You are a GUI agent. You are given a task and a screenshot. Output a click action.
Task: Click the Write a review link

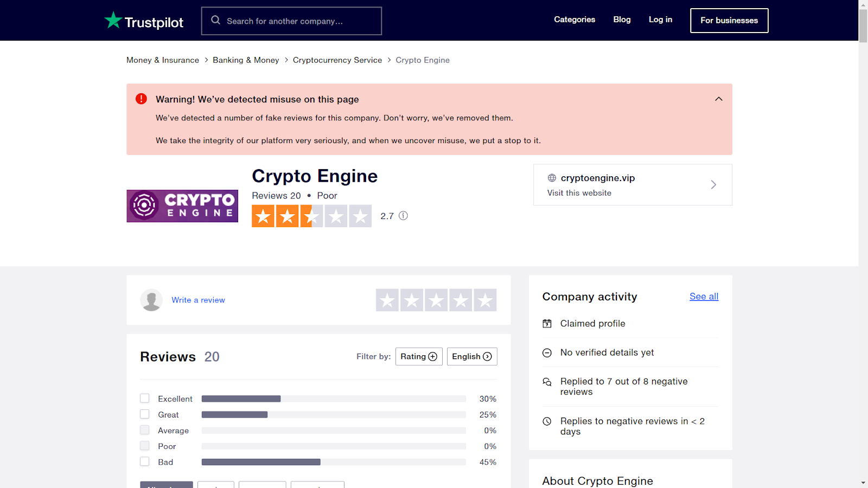pos(198,300)
